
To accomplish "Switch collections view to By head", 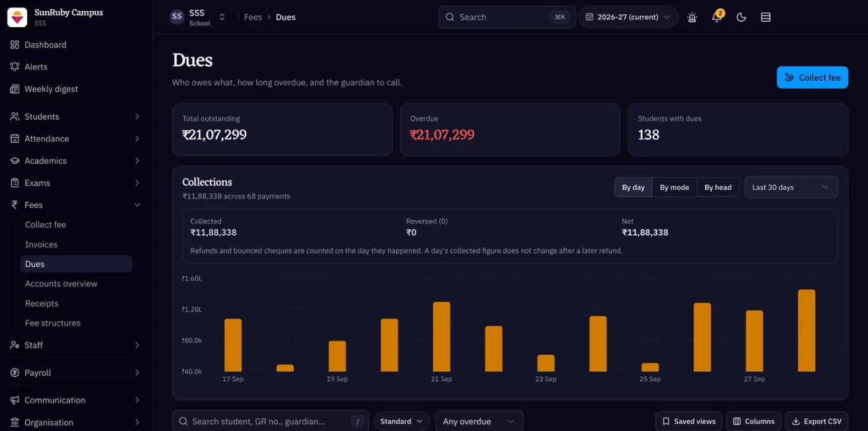I will click(x=718, y=187).
